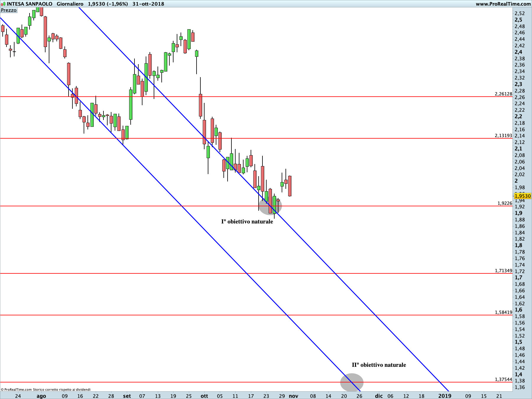
Task: Click the 1,9226 horizontal level label
Action: [505, 203]
